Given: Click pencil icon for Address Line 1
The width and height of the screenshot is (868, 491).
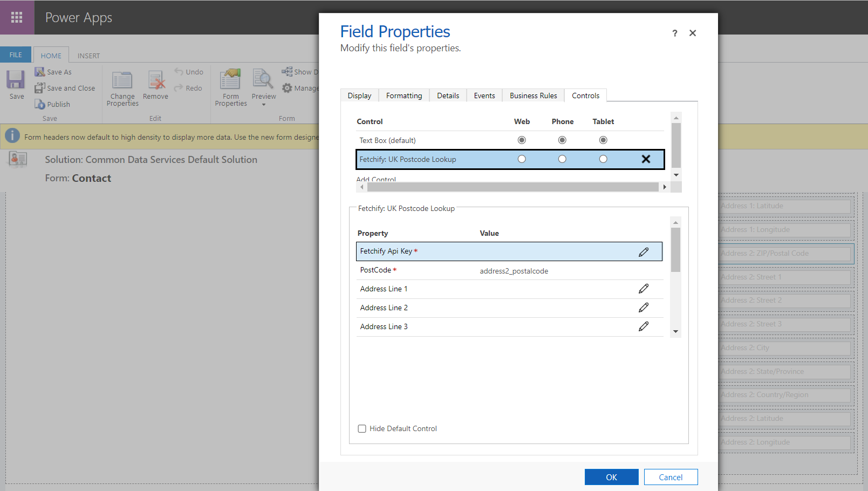Looking at the screenshot, I should click(644, 289).
